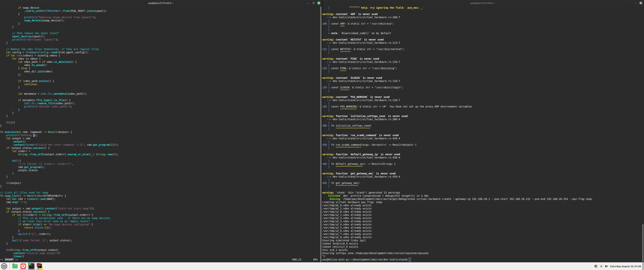Minimize the right terminal window
Viewport: 644px width, 270px height.
[x=630, y=3]
